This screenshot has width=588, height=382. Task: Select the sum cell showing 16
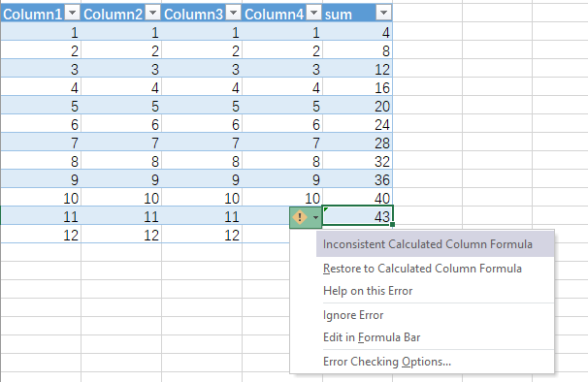(357, 87)
